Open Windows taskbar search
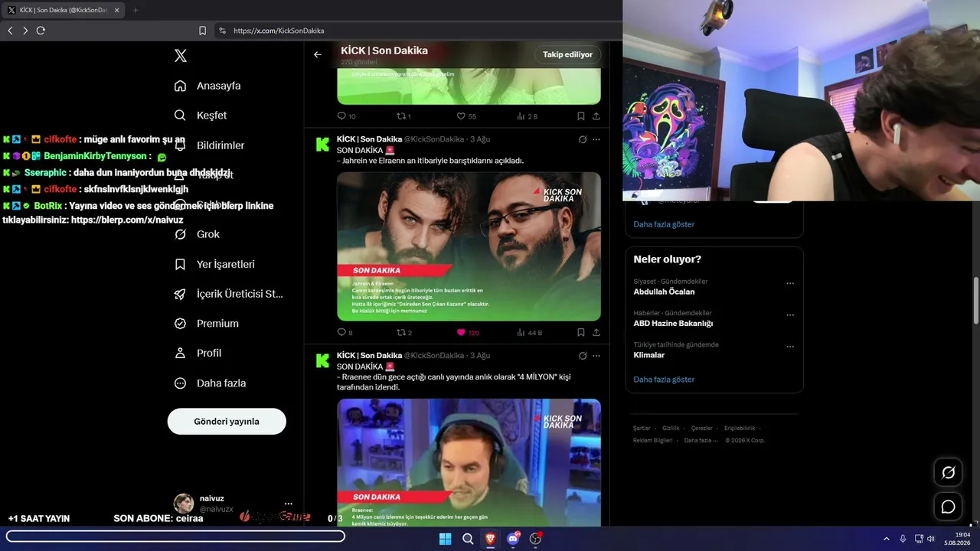This screenshot has width=980, height=551. click(468, 539)
